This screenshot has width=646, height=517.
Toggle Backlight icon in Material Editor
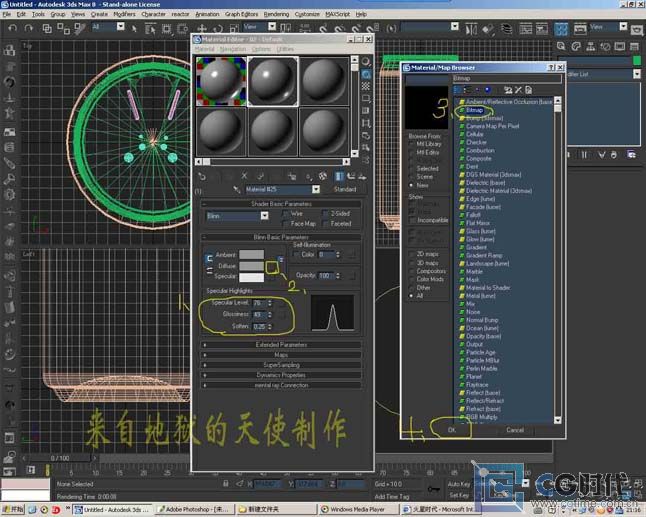pyautogui.click(x=366, y=74)
